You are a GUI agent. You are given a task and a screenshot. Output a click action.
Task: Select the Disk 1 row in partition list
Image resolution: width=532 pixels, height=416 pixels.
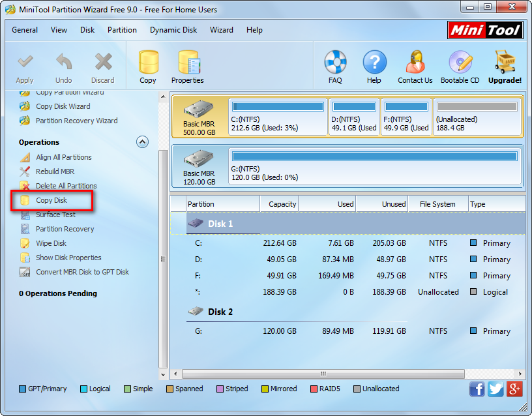tap(347, 224)
